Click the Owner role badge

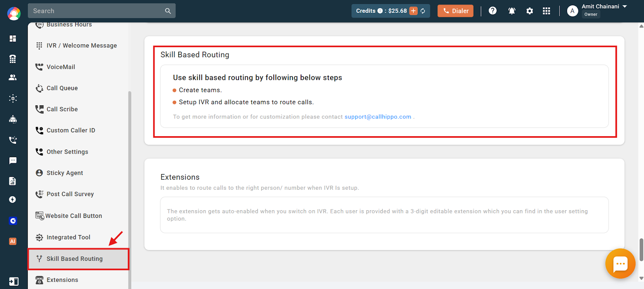[591, 14]
